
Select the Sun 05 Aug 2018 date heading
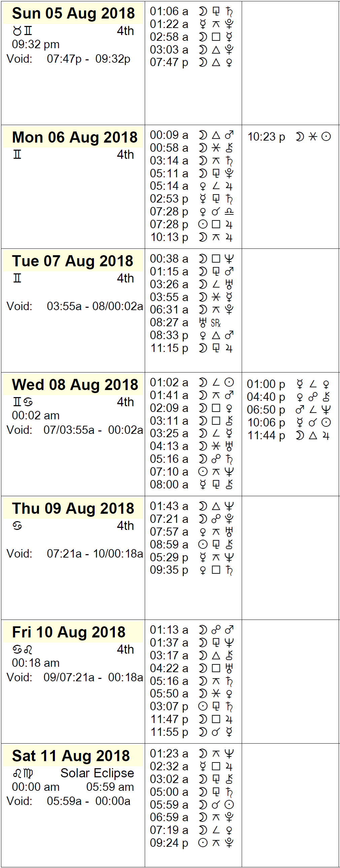(x=73, y=13)
